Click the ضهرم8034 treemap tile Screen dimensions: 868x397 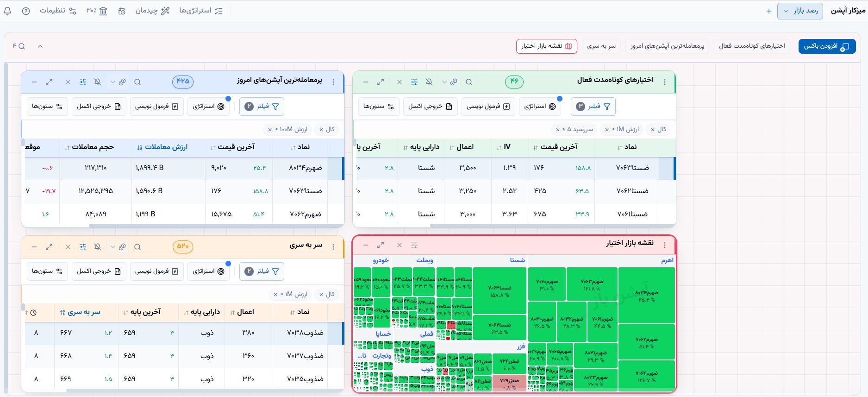coord(646,296)
